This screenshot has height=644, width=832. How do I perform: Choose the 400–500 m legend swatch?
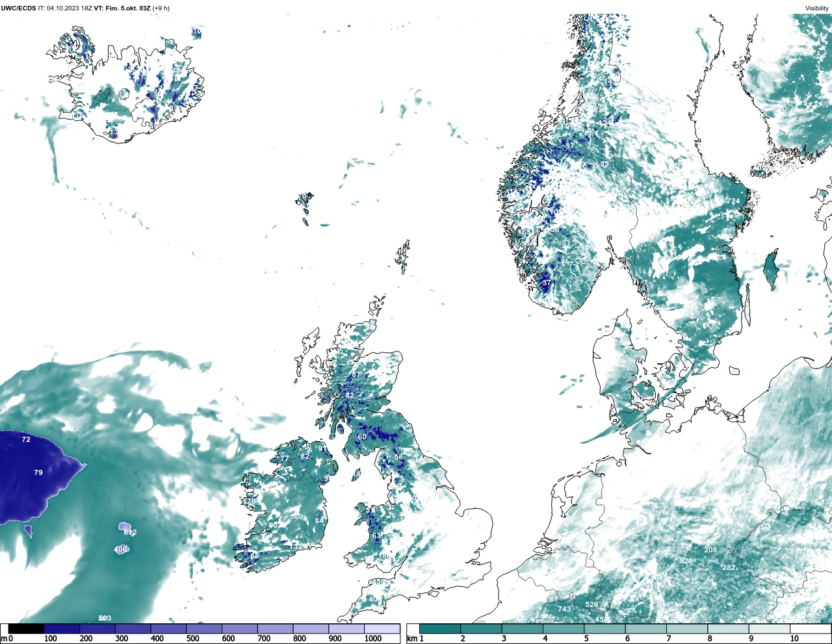point(168,628)
